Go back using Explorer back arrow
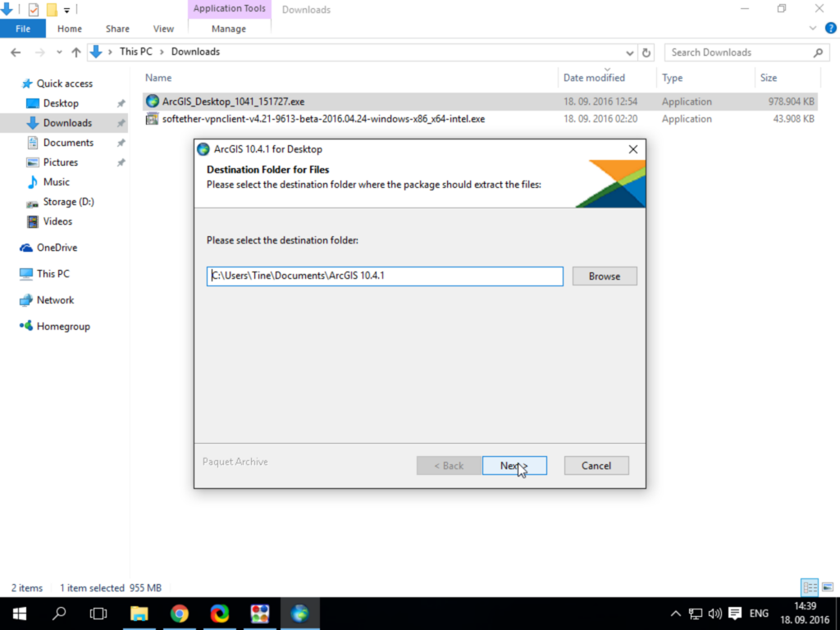The height and width of the screenshot is (630, 840). tap(16, 52)
